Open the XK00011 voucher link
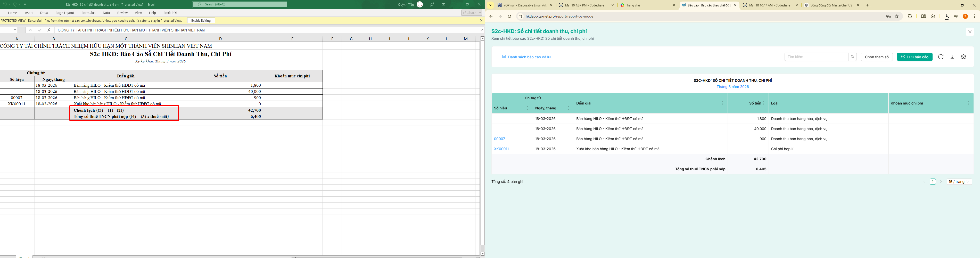The width and height of the screenshot is (980, 258). point(501,149)
